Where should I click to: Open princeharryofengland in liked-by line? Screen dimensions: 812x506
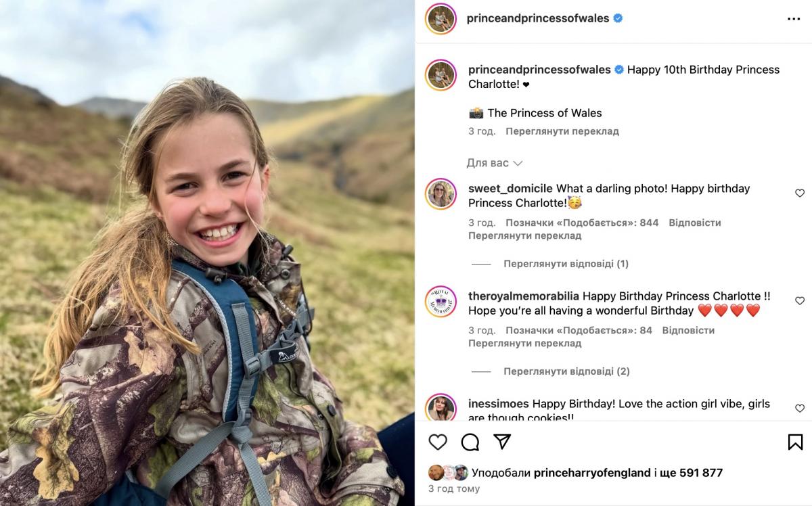click(x=592, y=473)
